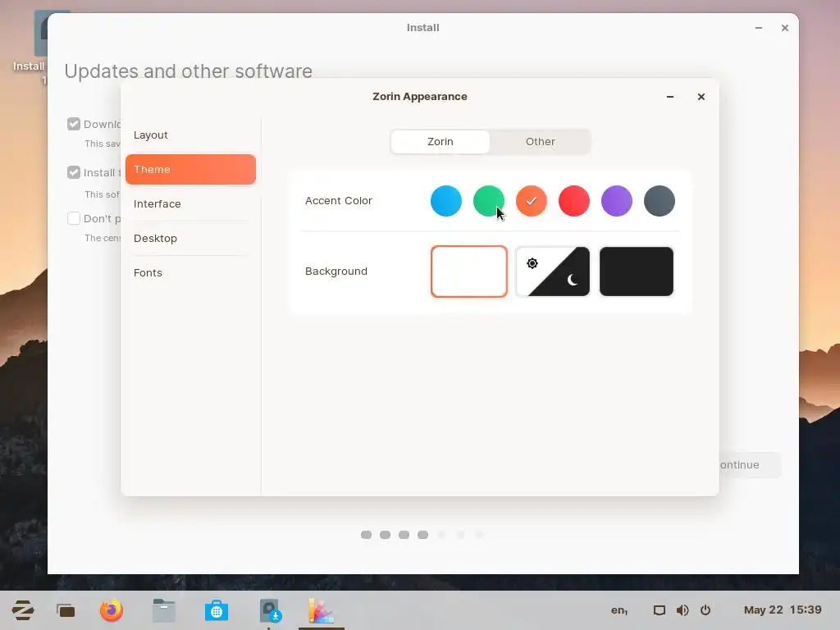Switch to the Zorin theme tab

(x=441, y=142)
